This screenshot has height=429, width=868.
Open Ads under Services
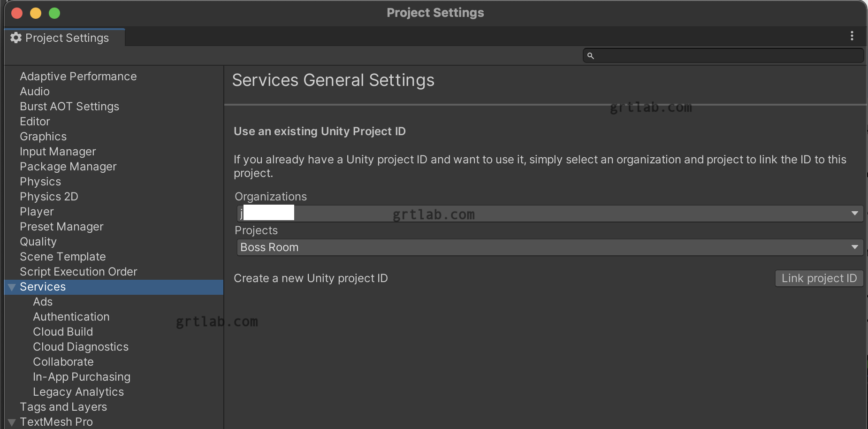pos(43,302)
